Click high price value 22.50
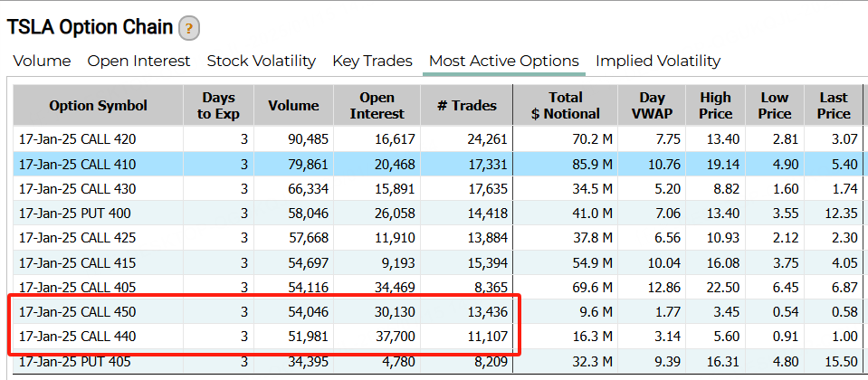The image size is (868, 380). click(723, 287)
